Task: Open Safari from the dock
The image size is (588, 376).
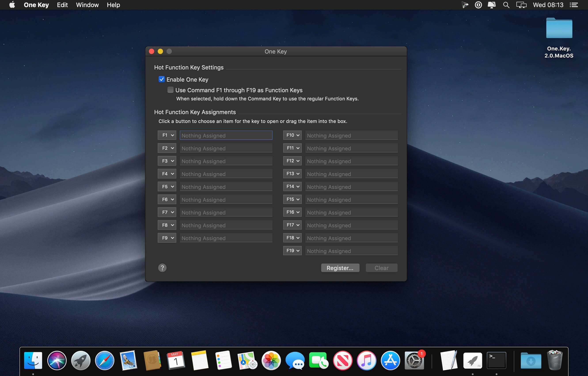Action: pos(104,360)
